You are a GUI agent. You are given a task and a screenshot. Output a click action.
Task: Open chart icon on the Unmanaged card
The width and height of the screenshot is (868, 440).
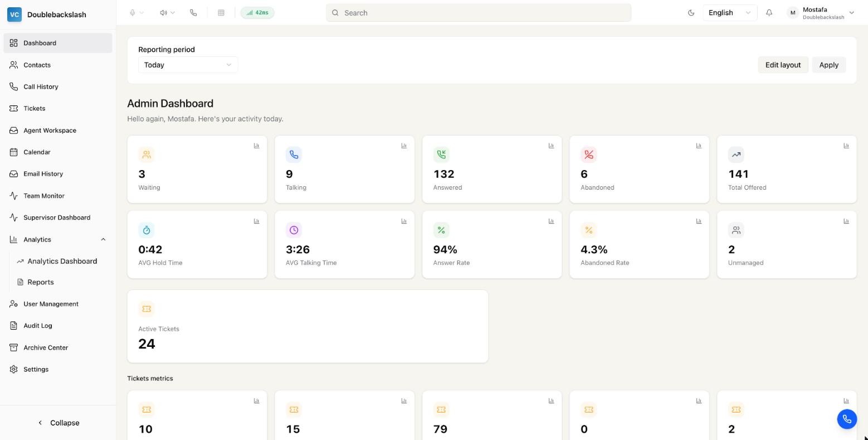846,221
